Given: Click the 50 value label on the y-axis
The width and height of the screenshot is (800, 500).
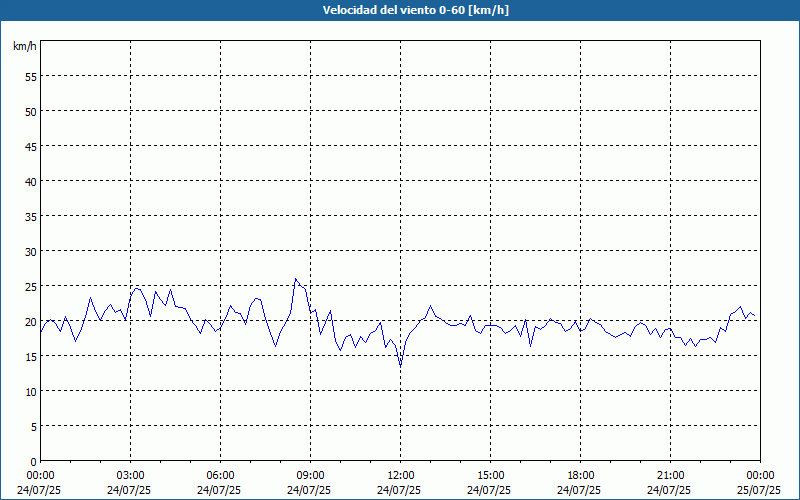Looking at the screenshot, I should click(x=31, y=111).
